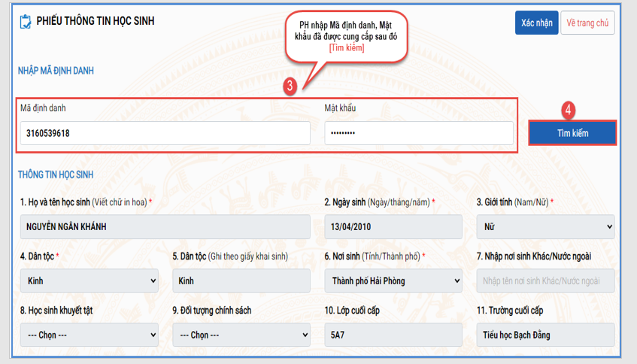
Task: Click the instruction callout bubble about Mã định danh
Action: pyautogui.click(x=346, y=36)
